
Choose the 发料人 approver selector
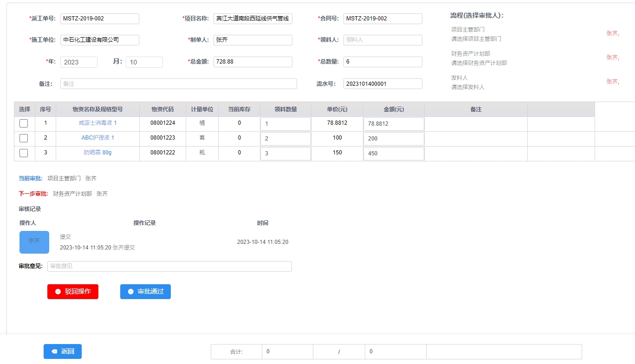(467, 87)
